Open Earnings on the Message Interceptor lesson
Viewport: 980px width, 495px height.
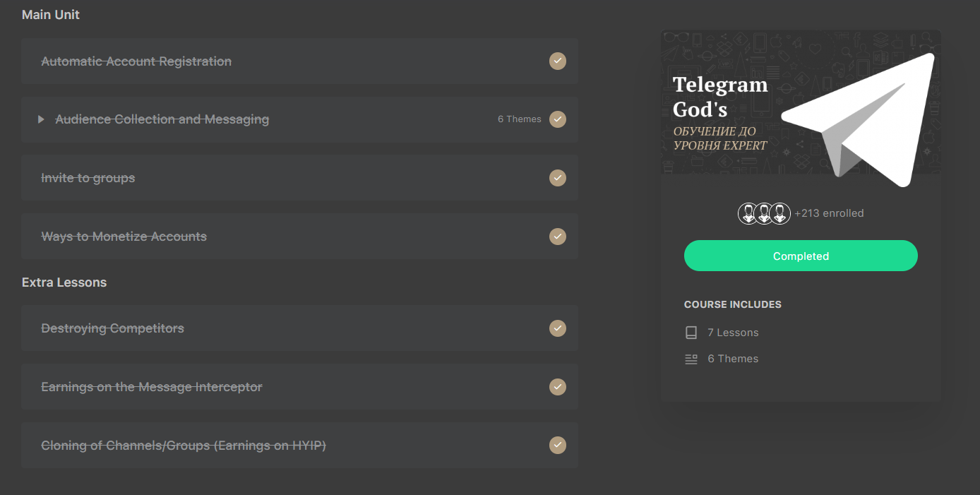pos(299,387)
